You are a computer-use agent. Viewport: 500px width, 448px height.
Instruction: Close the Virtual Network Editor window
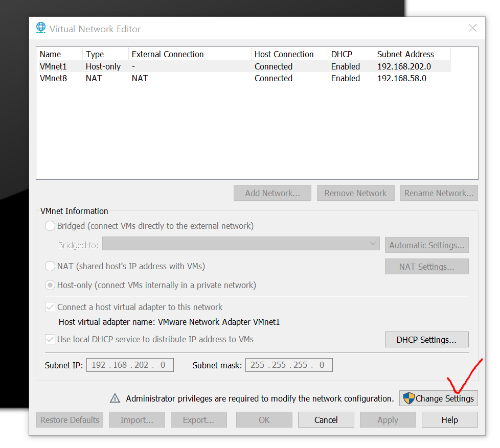point(472,28)
